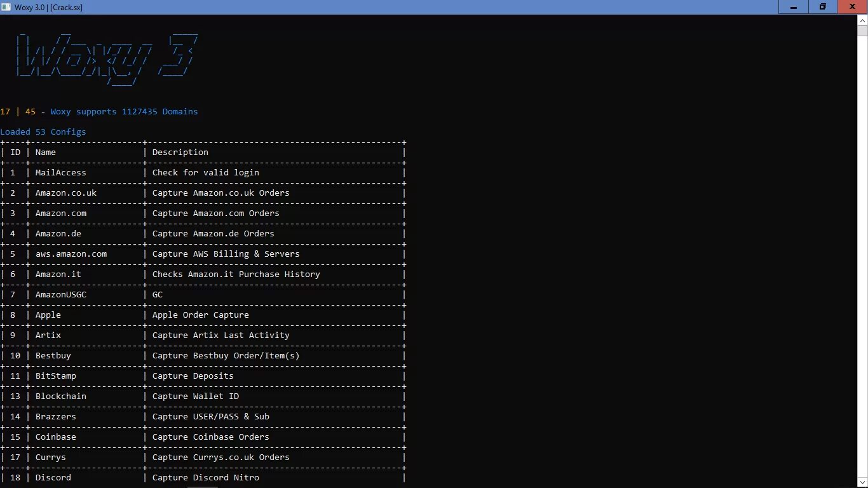Screen dimensions: 868x488
Task: Click the 'MailAccess' config name
Action: coord(61,173)
